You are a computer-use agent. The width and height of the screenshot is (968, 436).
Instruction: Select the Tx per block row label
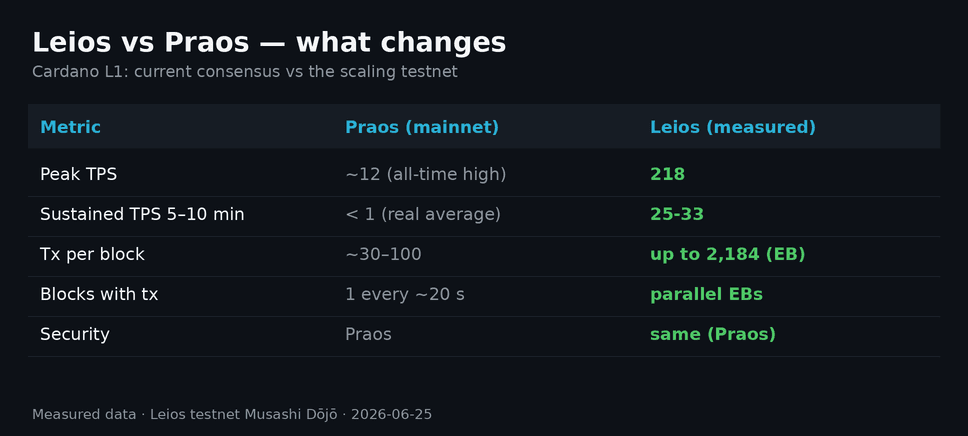(92, 254)
